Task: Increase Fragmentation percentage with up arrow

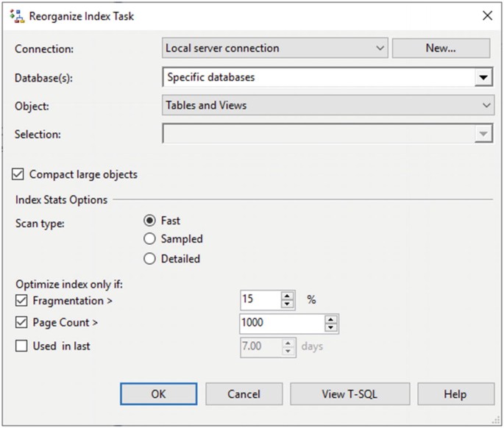Action: (x=288, y=296)
